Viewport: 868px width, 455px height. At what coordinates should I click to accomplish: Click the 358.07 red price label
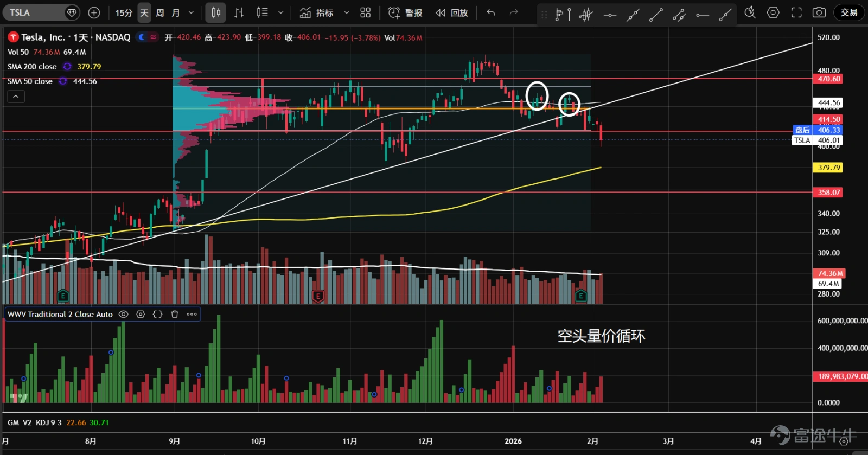(829, 192)
